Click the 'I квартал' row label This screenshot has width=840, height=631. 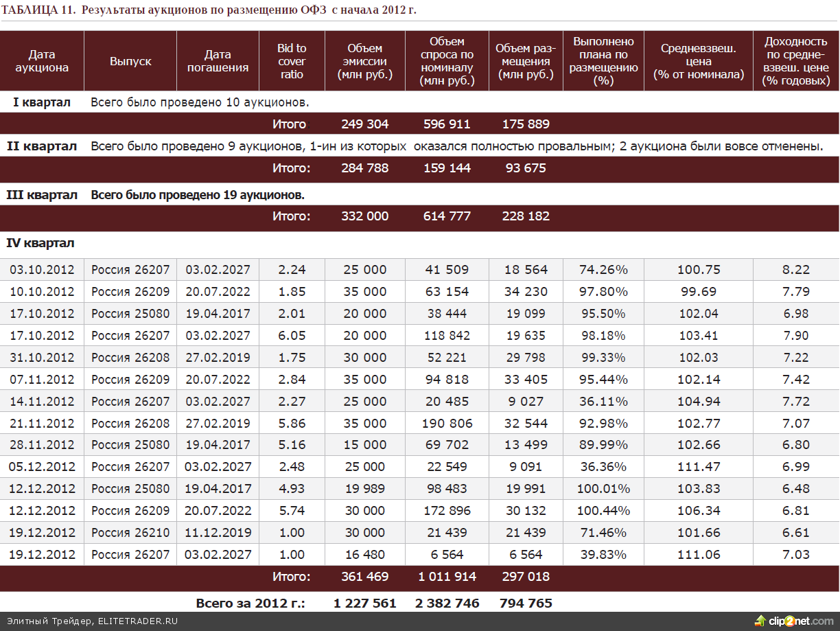[42, 102]
